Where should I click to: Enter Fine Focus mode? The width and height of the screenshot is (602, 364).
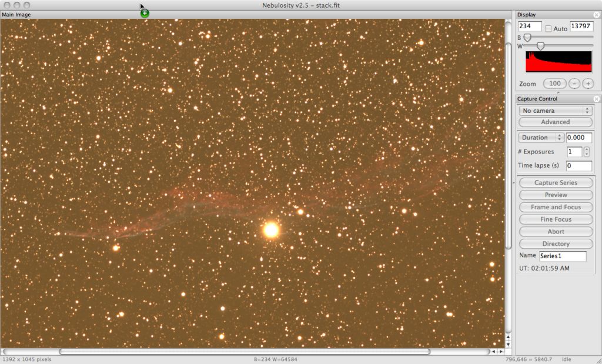[x=555, y=219]
